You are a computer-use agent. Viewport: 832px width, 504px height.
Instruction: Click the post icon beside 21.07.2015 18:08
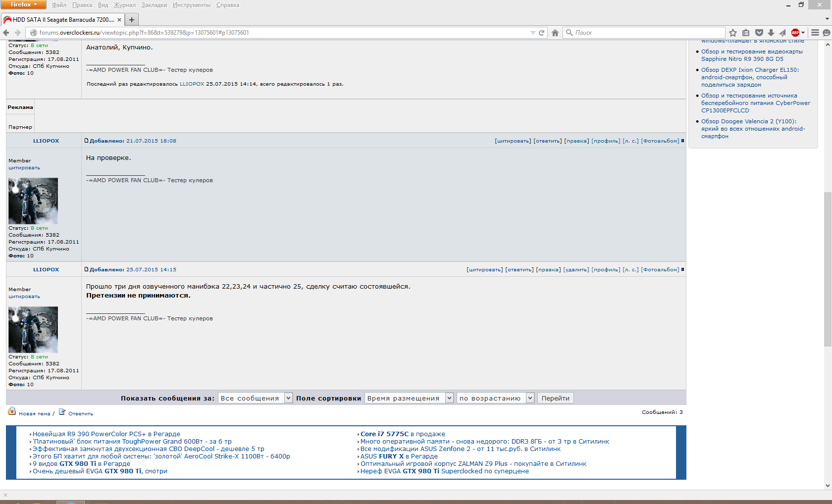[x=87, y=141]
